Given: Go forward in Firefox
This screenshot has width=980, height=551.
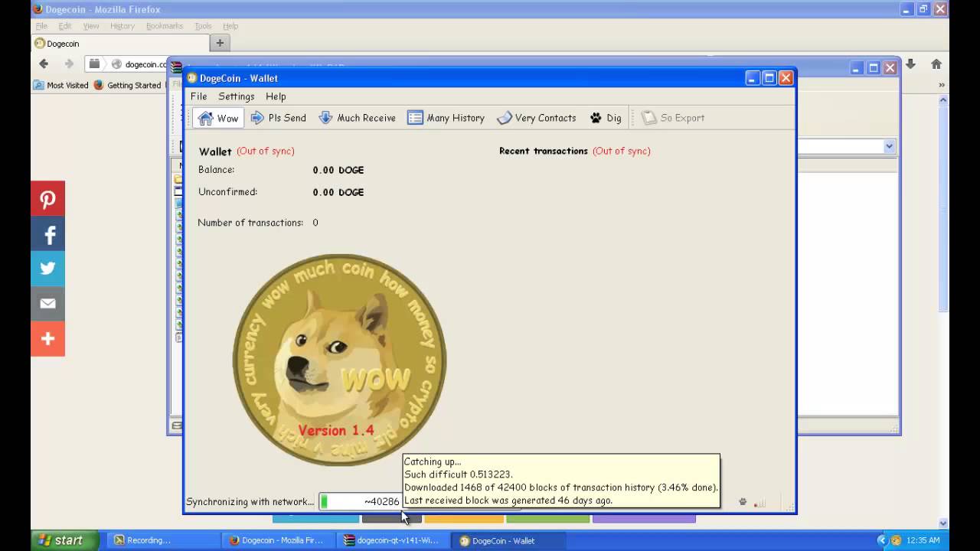Looking at the screenshot, I should 69,64.
